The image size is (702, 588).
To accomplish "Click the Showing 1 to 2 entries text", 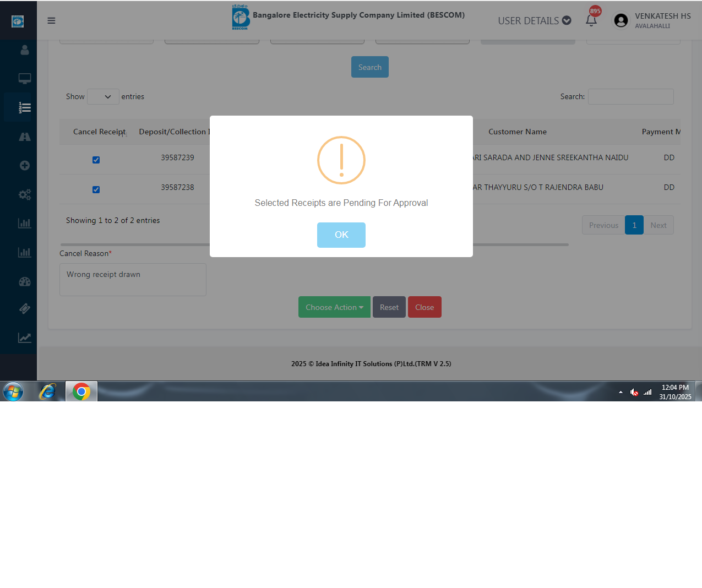I will [113, 221].
